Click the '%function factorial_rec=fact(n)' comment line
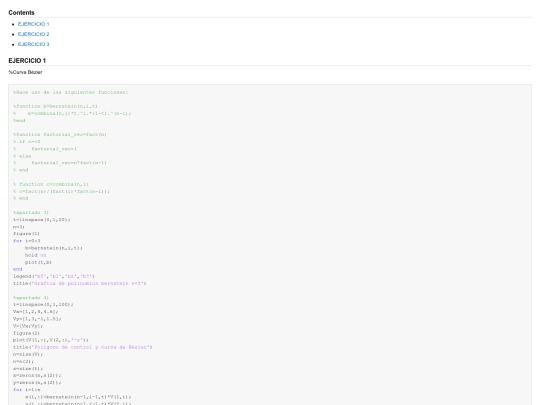540x405 pixels. (x=60, y=135)
